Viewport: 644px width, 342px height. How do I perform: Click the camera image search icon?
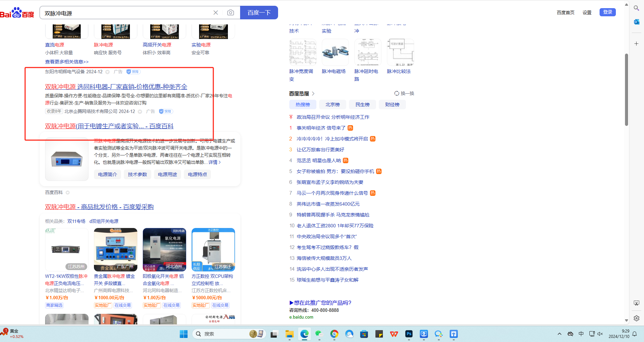point(231,13)
